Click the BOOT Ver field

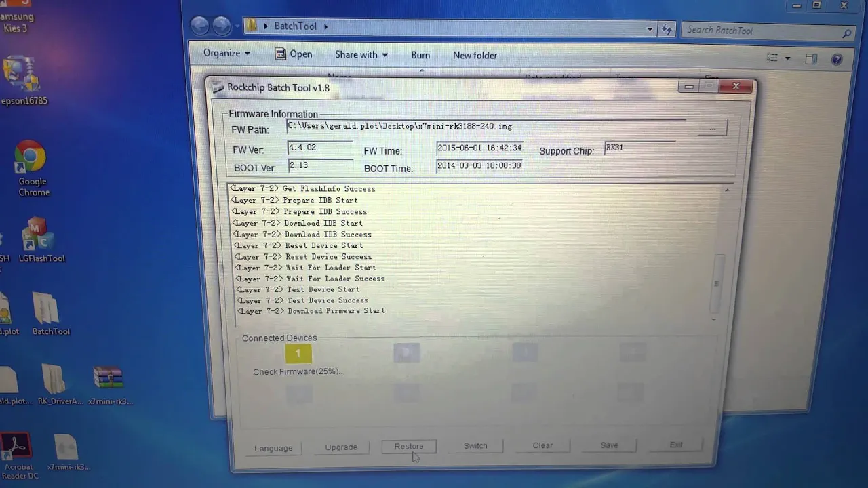coord(320,166)
